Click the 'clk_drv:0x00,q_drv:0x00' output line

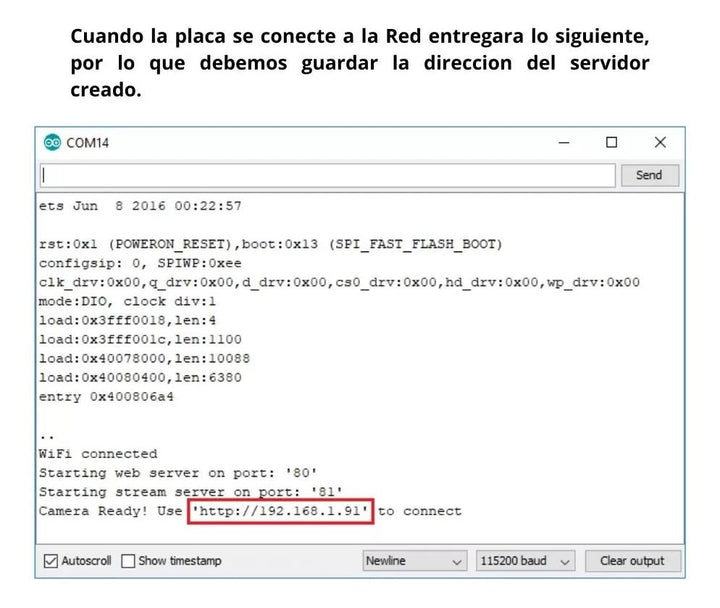pos(339,282)
